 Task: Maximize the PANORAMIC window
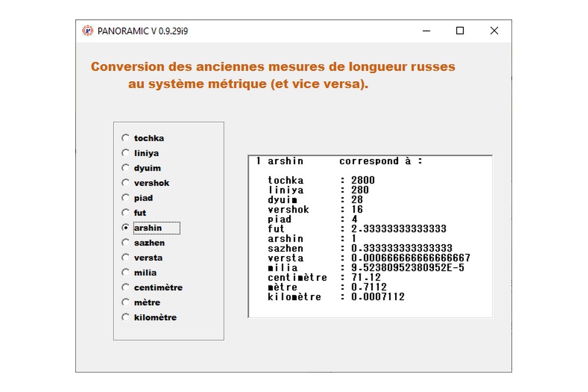coord(460,31)
